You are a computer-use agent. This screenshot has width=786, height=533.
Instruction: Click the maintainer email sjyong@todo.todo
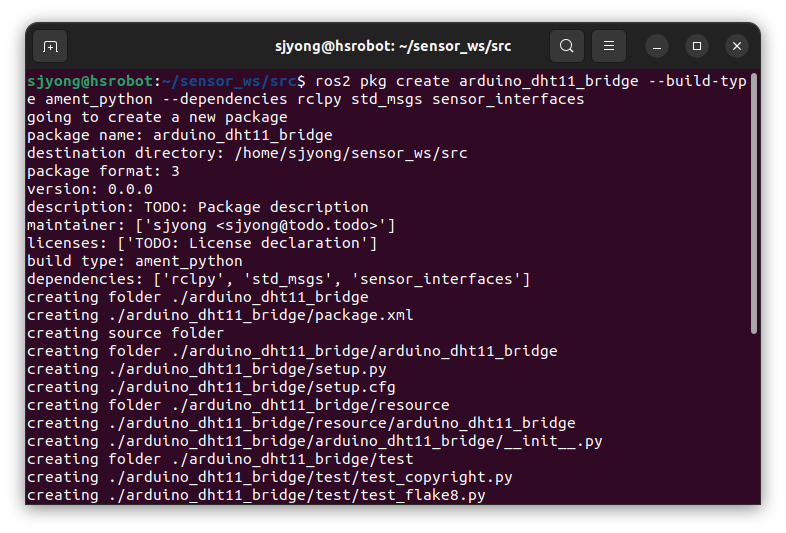coord(297,226)
